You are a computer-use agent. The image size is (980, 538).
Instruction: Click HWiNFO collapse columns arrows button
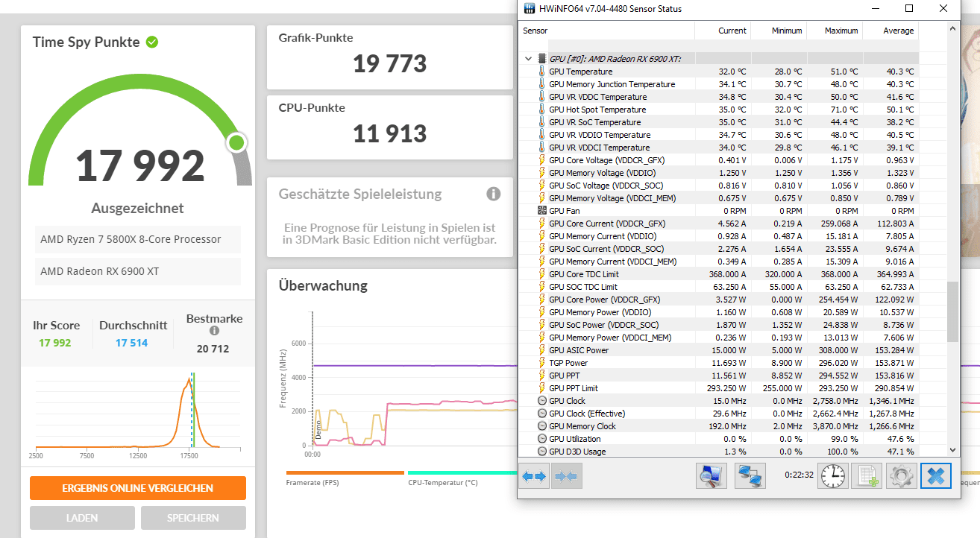tap(567, 475)
